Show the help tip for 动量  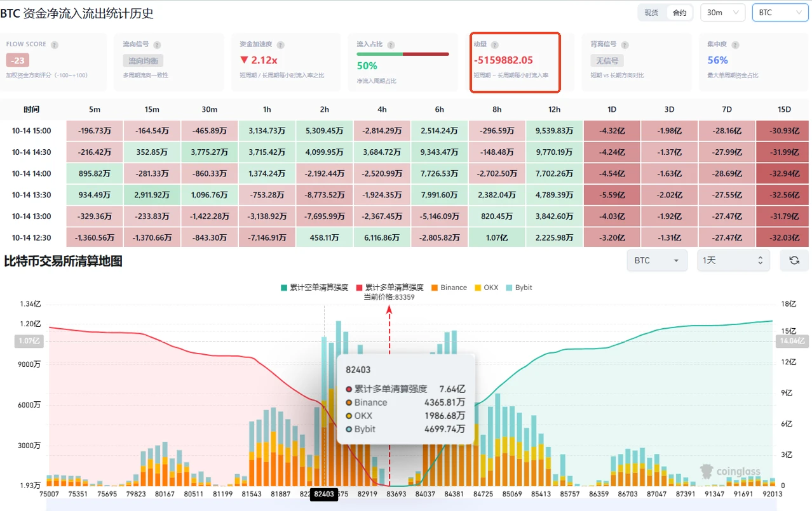pos(495,45)
